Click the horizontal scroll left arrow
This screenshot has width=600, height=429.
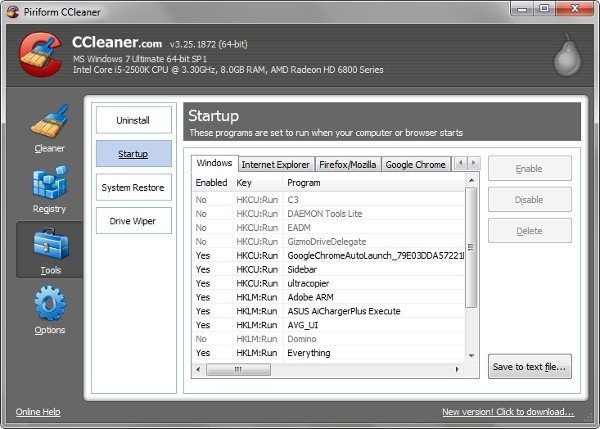point(198,370)
